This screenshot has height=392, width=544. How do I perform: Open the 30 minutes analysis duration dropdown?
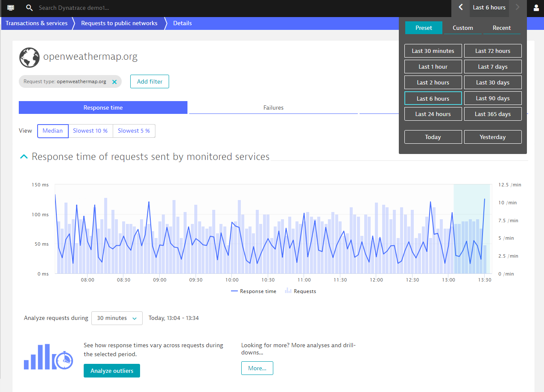point(117,318)
